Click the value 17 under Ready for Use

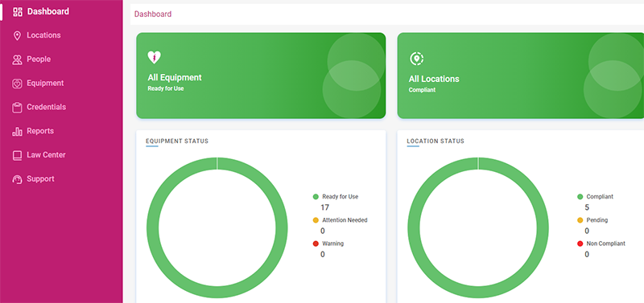click(325, 207)
